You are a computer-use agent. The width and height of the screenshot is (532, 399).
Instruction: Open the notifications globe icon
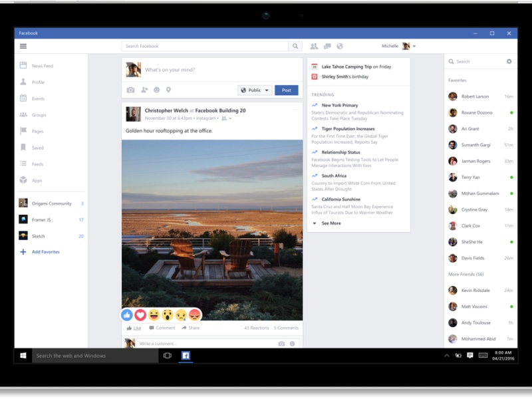340,46
